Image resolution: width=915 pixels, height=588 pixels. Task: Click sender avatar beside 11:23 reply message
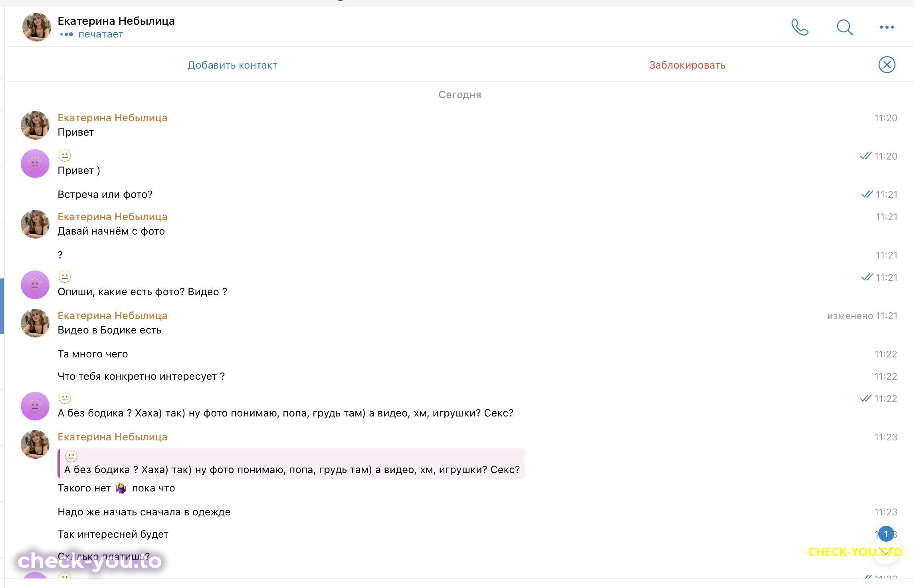pos(35,444)
